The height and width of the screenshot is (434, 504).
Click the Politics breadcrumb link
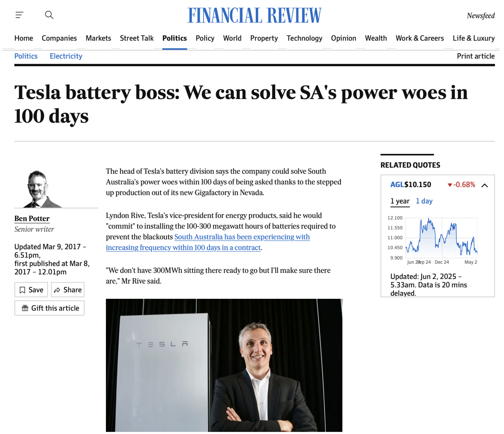[26, 56]
